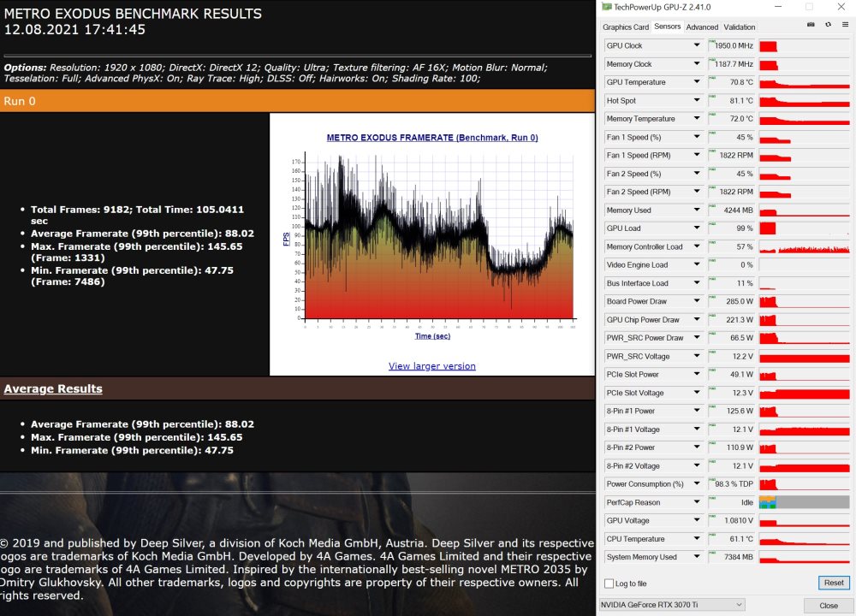The height and width of the screenshot is (616, 856).
Task: Minimize the GPU-Z window
Action: tap(778, 7)
